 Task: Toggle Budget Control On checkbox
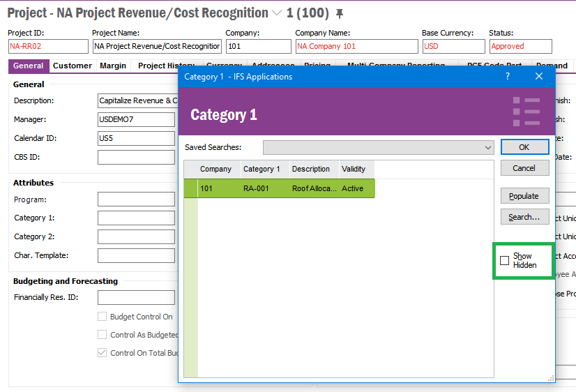(x=103, y=317)
